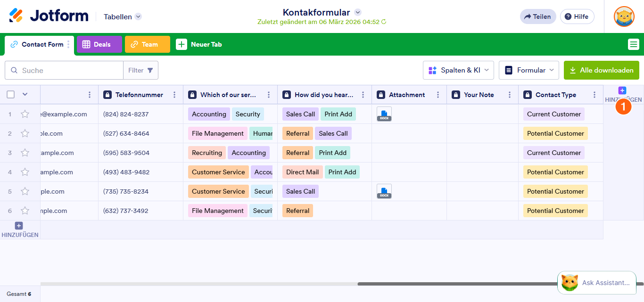
Task: Click HINZUFÜGEN to add a new column
Action: coord(622,90)
